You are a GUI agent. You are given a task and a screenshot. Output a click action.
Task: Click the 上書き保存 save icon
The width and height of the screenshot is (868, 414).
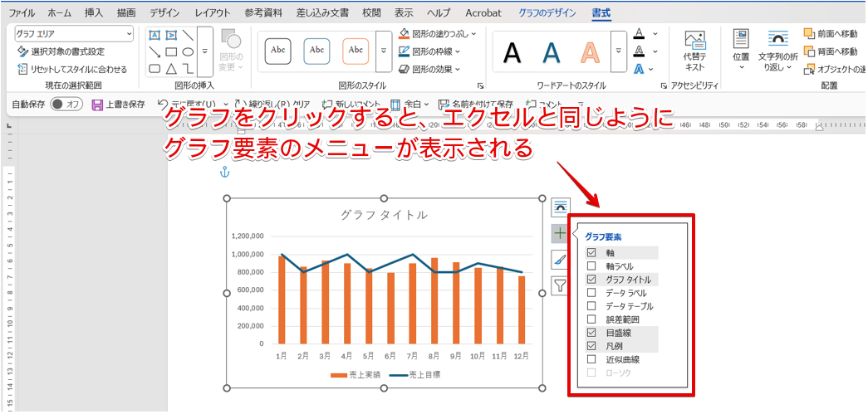pyautogui.click(x=97, y=104)
